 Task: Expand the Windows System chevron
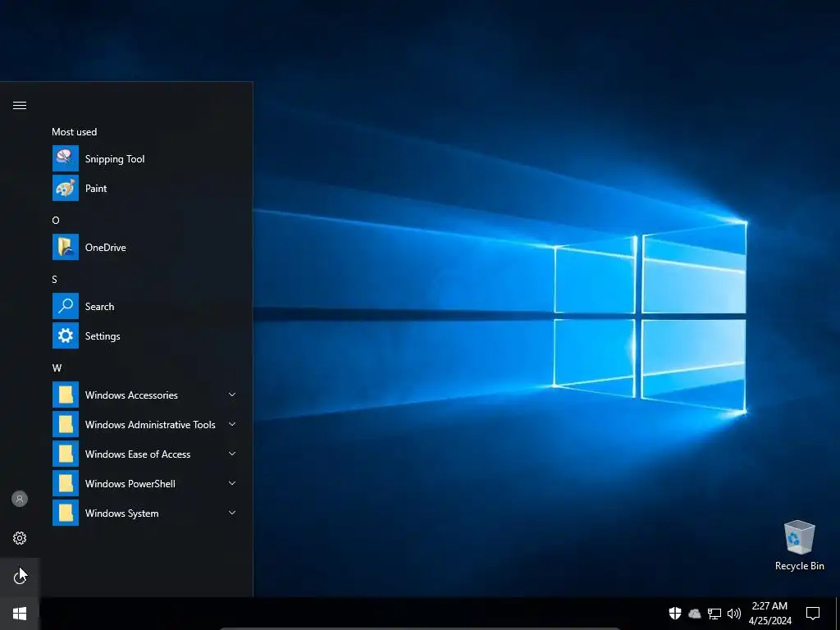[x=232, y=513]
